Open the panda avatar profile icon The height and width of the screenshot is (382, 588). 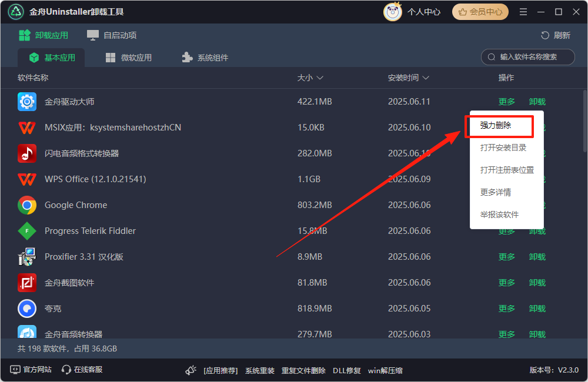[x=393, y=12]
